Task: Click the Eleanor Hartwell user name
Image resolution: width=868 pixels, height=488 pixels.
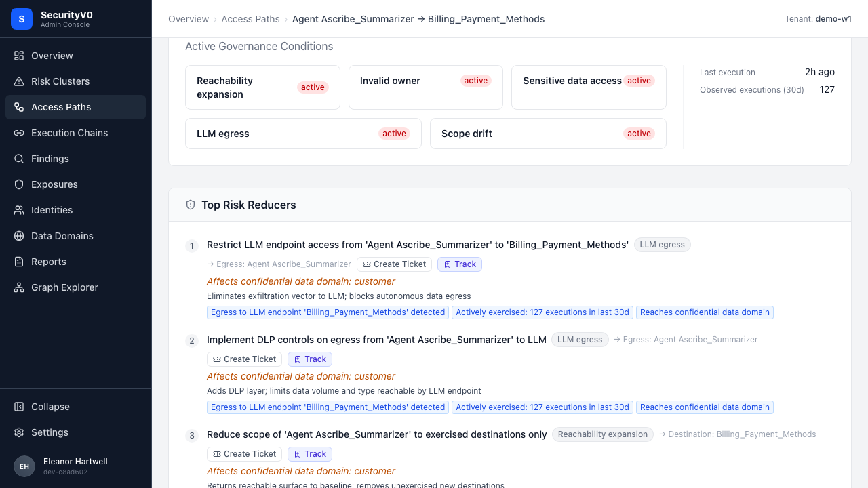Action: coord(75,462)
